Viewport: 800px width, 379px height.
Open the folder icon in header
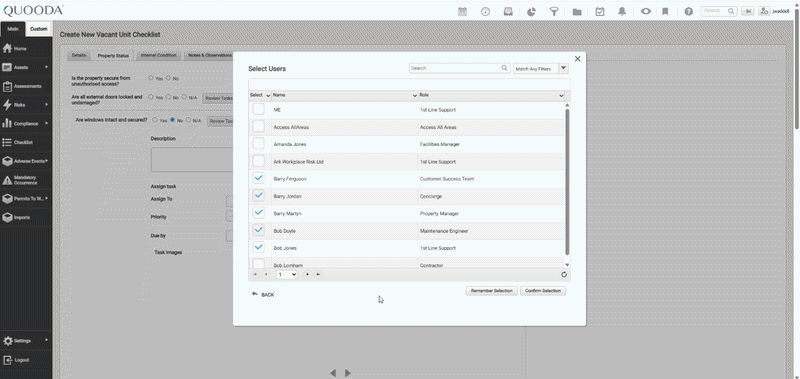point(577,11)
